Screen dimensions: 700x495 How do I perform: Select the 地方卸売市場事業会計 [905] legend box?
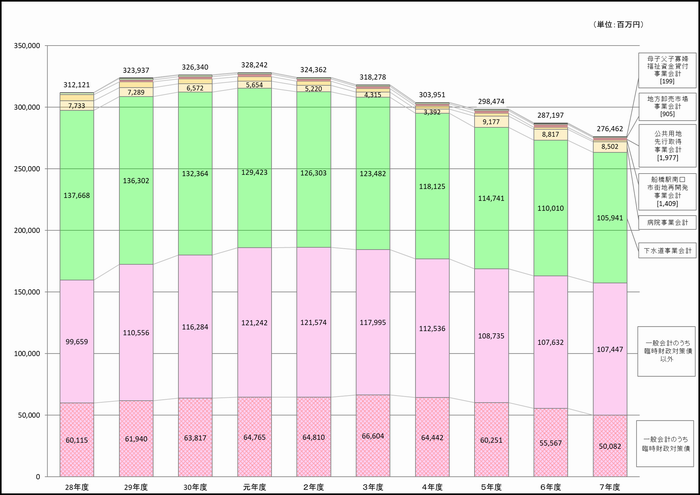click(667, 107)
